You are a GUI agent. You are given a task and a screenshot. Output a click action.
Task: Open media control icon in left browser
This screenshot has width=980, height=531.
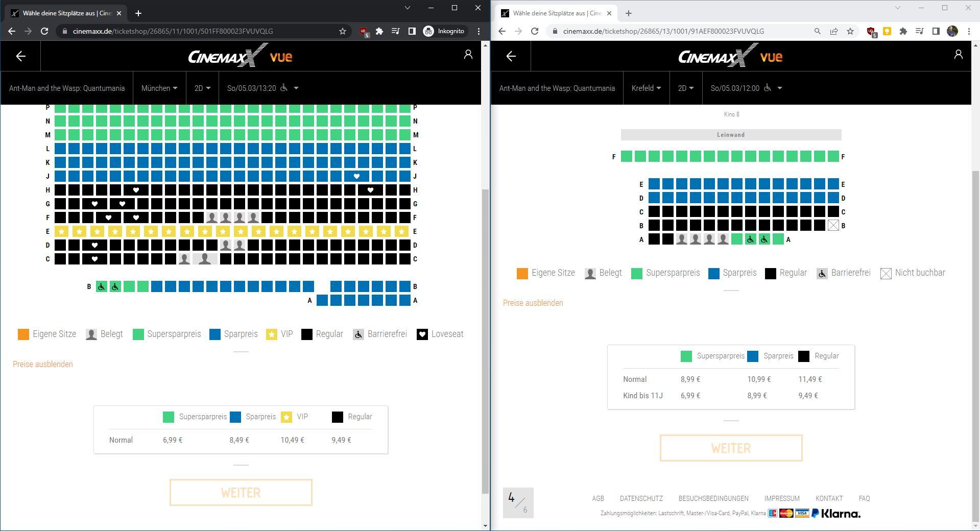395,31
